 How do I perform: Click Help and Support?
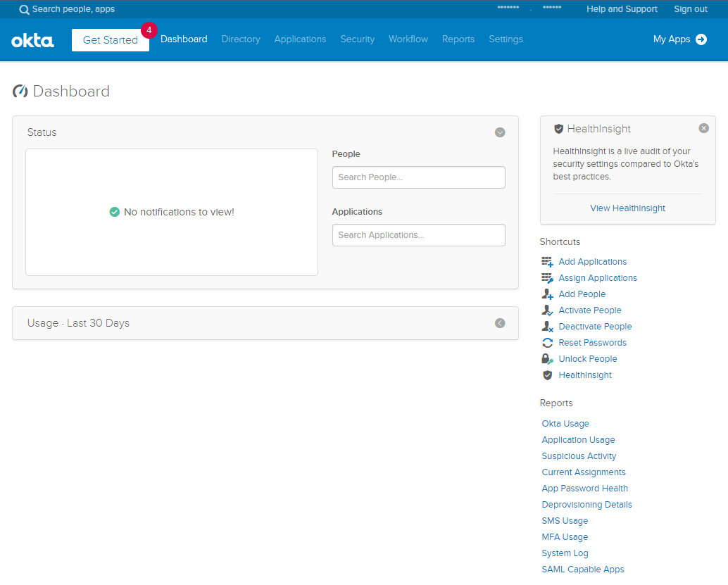pyautogui.click(x=622, y=9)
